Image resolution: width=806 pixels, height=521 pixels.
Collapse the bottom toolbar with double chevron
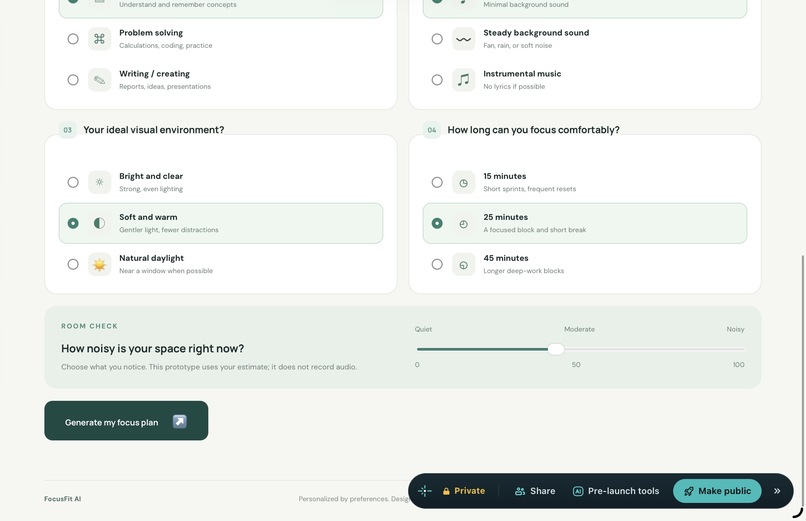[777, 491]
